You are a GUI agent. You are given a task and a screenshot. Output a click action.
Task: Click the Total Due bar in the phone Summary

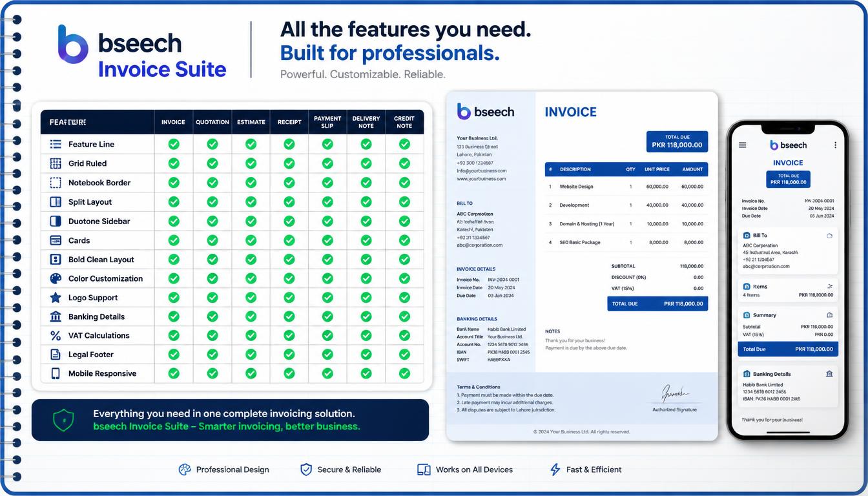coord(788,349)
